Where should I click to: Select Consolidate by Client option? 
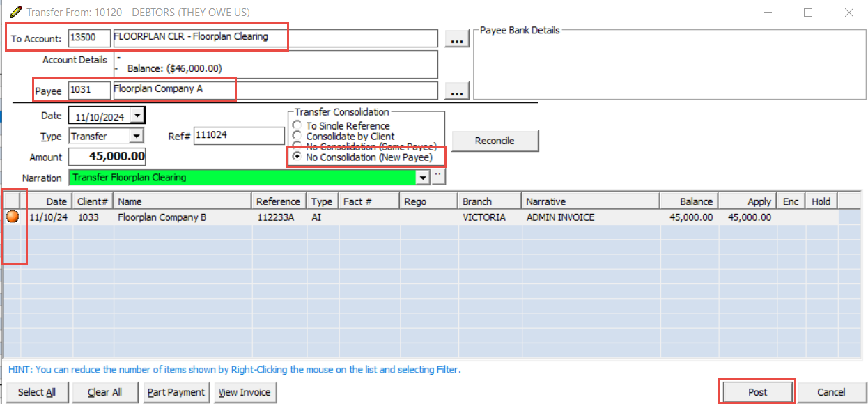tap(297, 137)
